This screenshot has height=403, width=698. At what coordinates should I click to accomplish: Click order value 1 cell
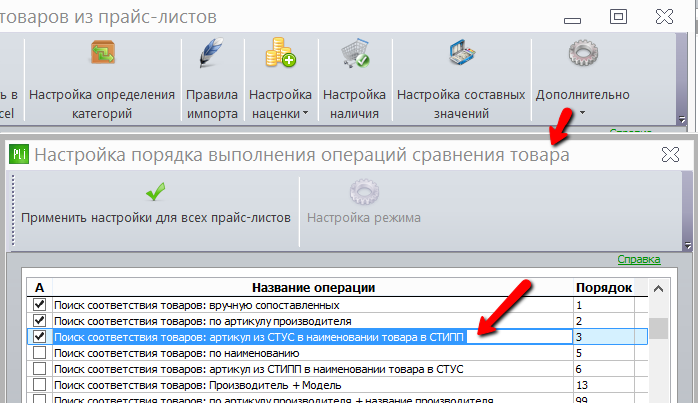point(604,305)
